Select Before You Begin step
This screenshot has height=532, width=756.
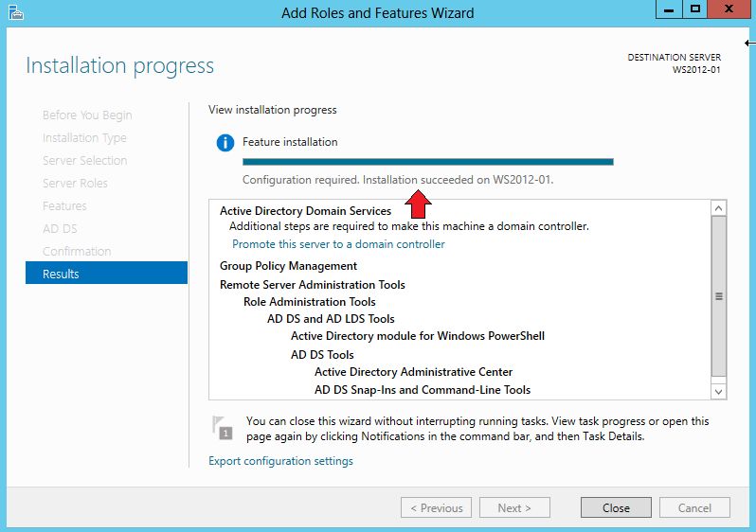pos(87,115)
